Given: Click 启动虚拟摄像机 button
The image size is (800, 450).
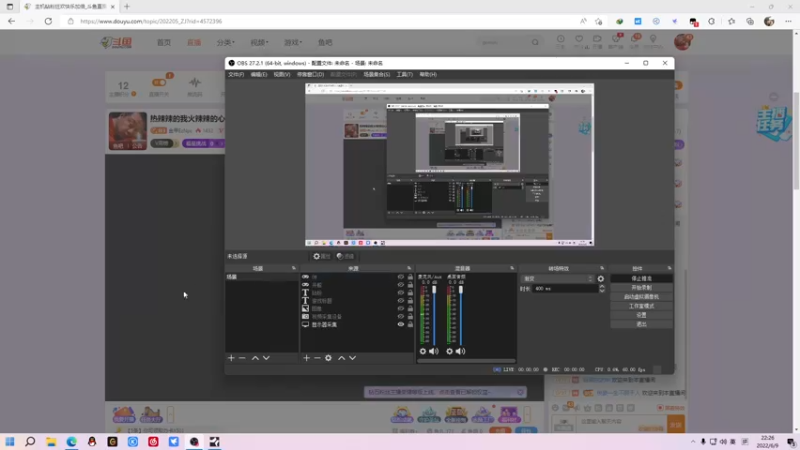Looking at the screenshot, I should click(x=641, y=297).
